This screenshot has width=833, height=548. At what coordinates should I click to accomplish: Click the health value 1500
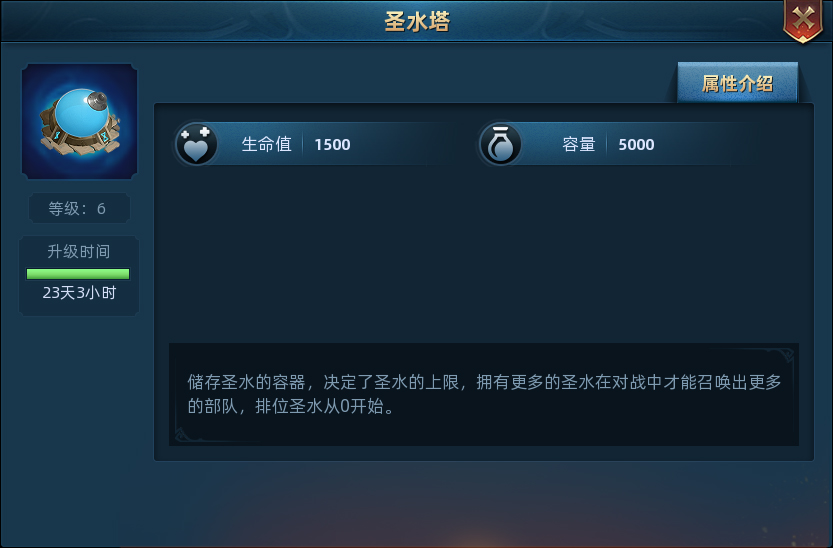pos(332,144)
